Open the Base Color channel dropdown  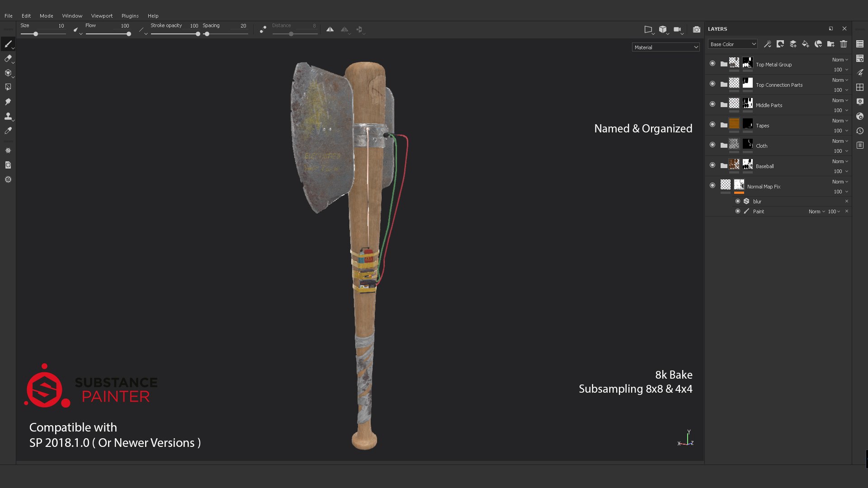[732, 44]
